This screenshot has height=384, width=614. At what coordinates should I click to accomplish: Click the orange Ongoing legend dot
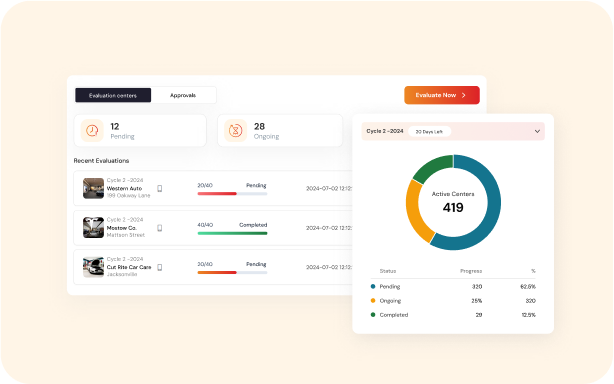tap(373, 301)
